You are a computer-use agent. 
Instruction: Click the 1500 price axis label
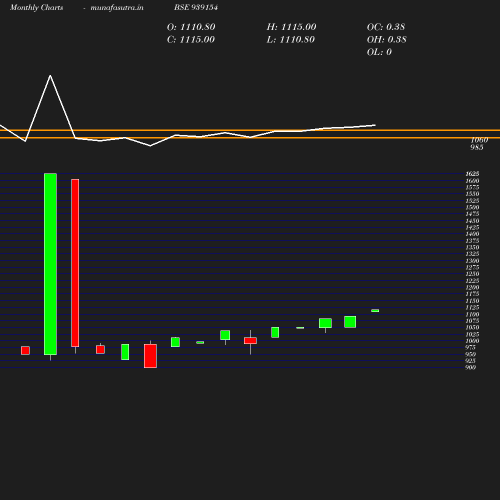tap(472, 207)
